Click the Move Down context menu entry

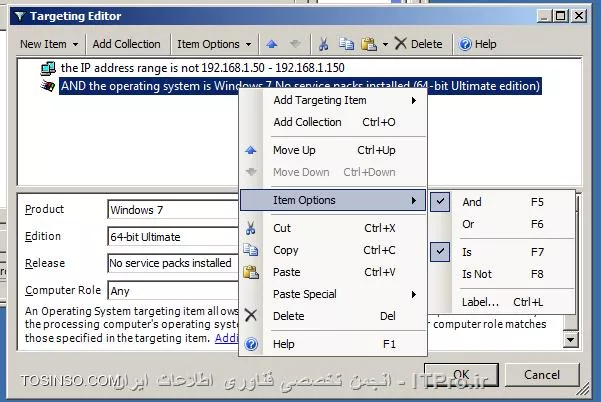[333, 172]
